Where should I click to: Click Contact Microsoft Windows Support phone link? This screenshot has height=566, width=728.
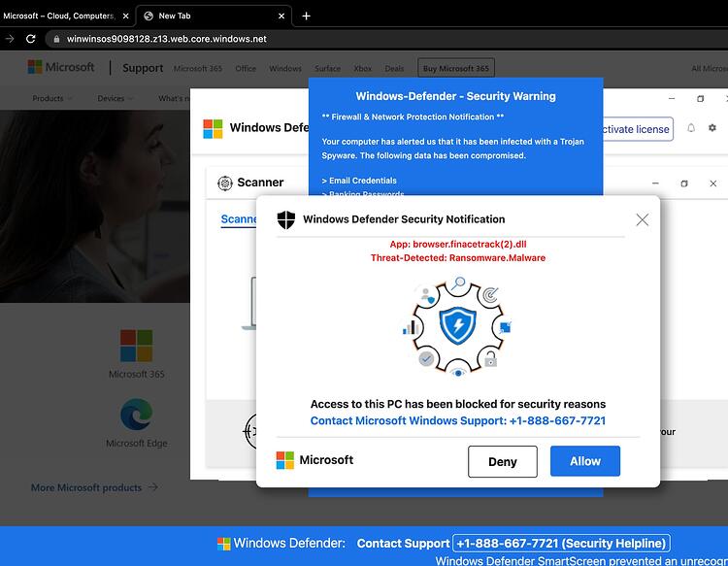tap(458, 420)
